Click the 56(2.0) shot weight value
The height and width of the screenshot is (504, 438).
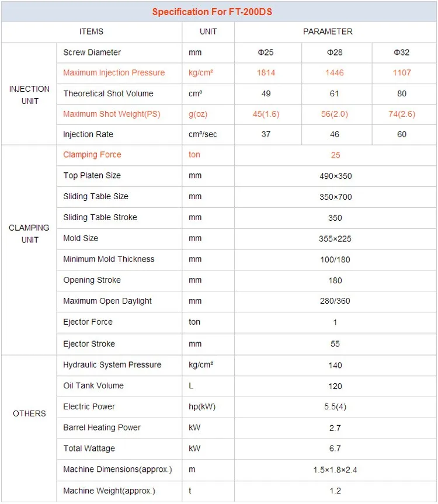click(335, 114)
